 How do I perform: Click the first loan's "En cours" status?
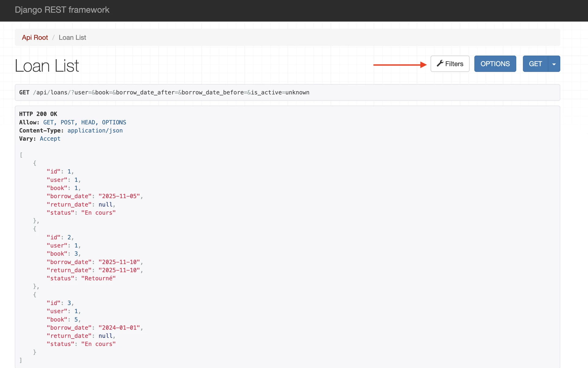(98, 213)
